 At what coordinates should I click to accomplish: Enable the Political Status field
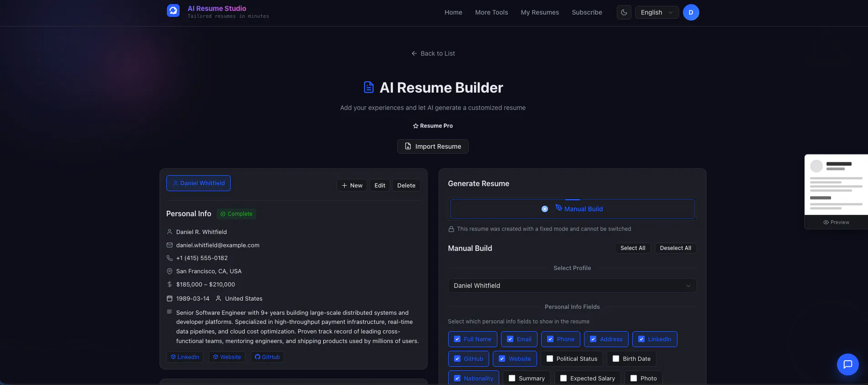click(572, 359)
